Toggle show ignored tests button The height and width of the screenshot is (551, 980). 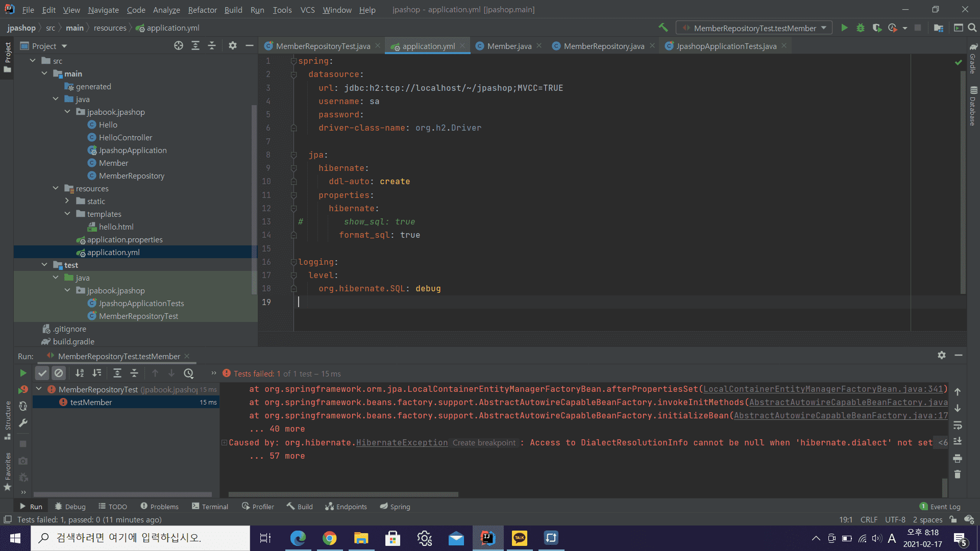59,373
